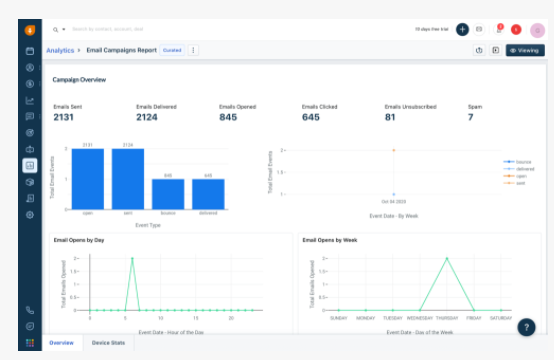Click the THURSDAY peak in Email Opens by Week
Viewport: 554px width, 360px height.
click(447, 259)
